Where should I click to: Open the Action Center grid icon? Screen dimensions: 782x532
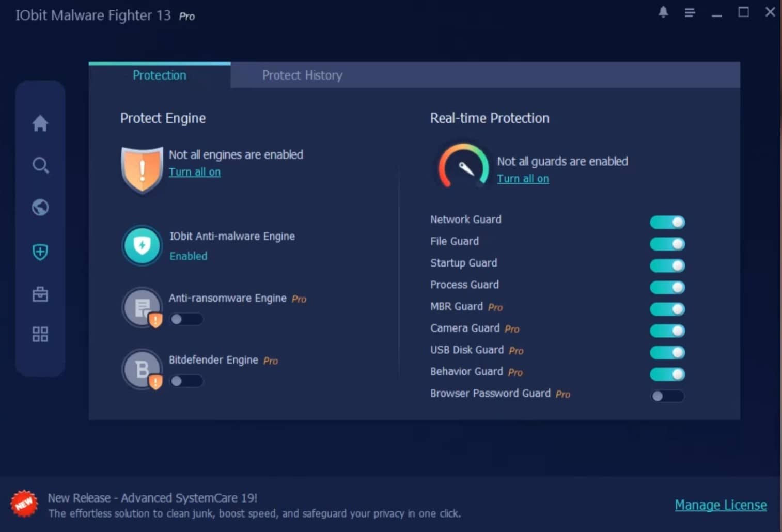coord(40,335)
